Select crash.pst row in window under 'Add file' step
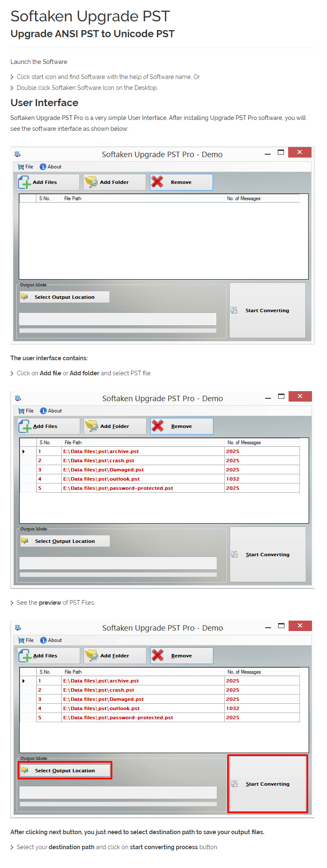 coord(160,461)
